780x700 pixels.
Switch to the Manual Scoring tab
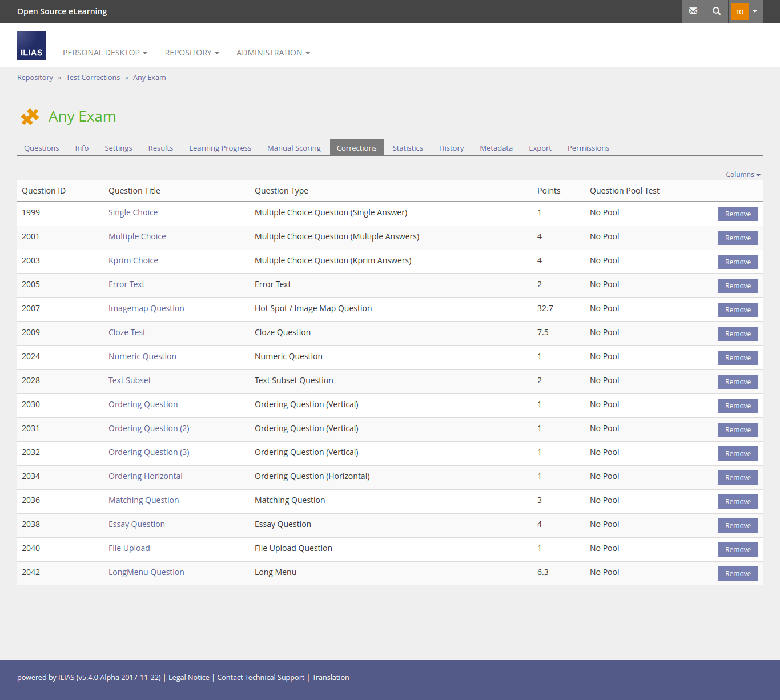293,148
